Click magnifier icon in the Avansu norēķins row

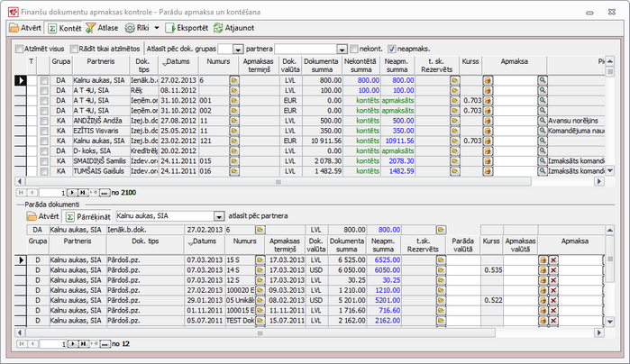543,121
